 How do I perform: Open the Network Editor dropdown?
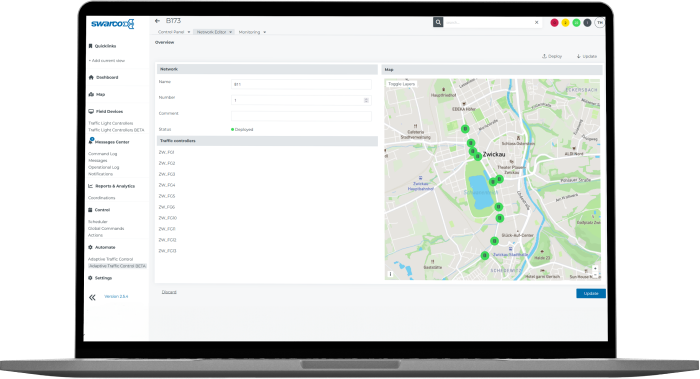(x=214, y=32)
